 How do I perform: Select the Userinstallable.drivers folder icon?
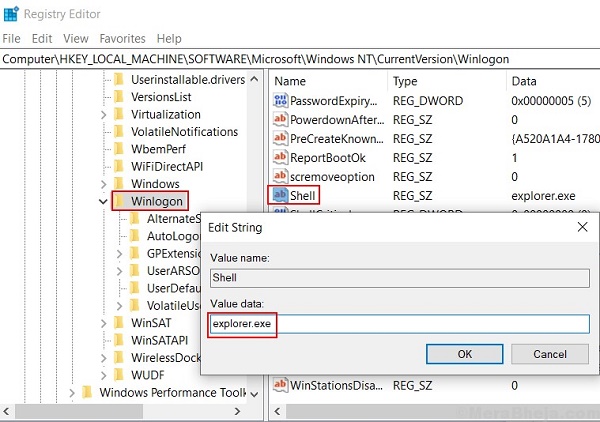click(x=119, y=80)
